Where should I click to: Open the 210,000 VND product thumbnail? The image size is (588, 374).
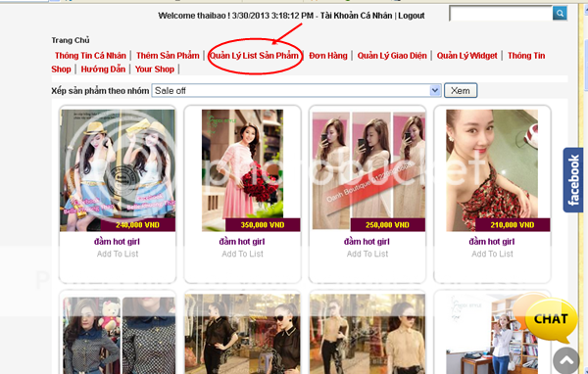[x=492, y=169]
